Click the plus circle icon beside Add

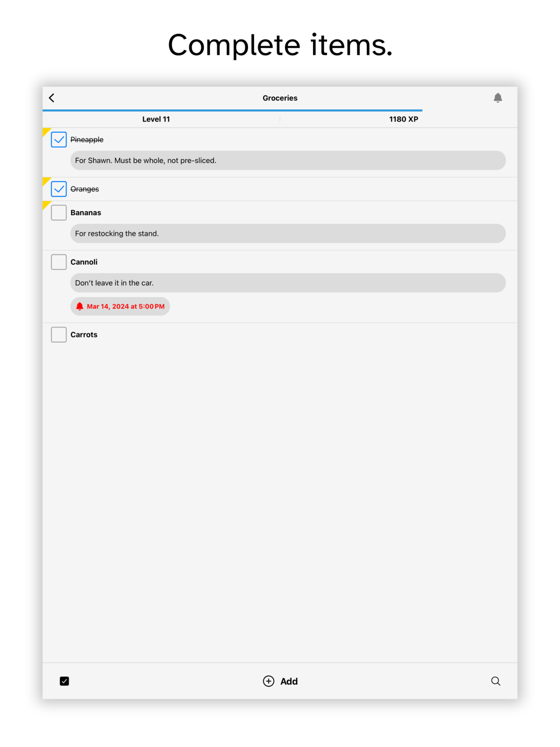269,681
